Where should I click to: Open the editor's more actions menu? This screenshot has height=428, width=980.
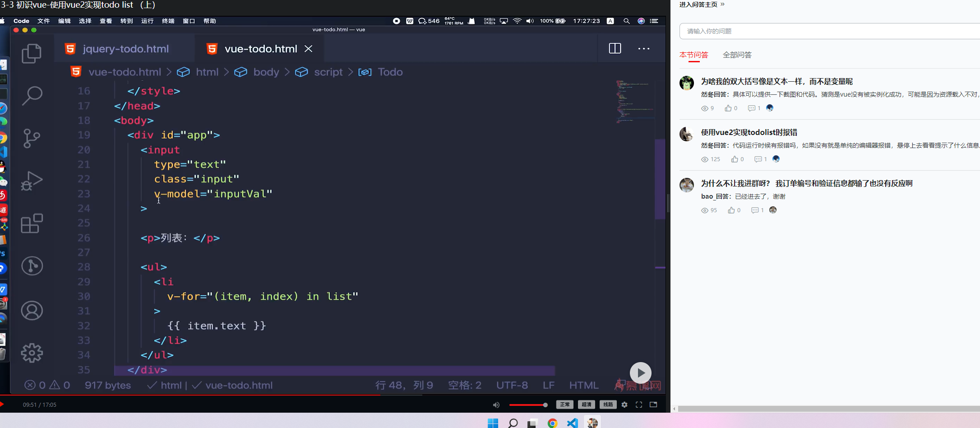coord(644,48)
